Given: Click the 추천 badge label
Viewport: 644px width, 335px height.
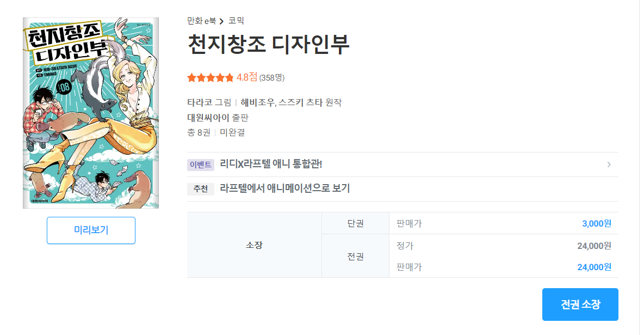Looking at the screenshot, I should click(x=201, y=189).
